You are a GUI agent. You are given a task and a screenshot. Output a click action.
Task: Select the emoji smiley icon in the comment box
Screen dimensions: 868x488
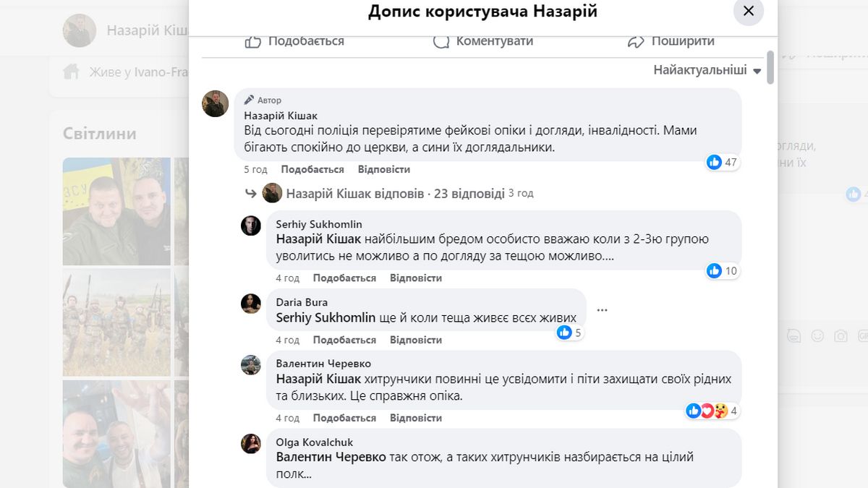click(817, 335)
